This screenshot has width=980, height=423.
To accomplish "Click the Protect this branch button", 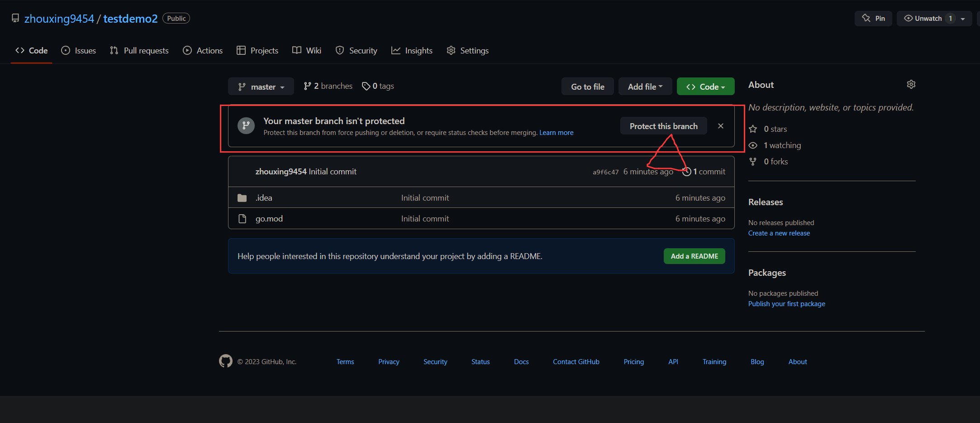I will pyautogui.click(x=663, y=126).
